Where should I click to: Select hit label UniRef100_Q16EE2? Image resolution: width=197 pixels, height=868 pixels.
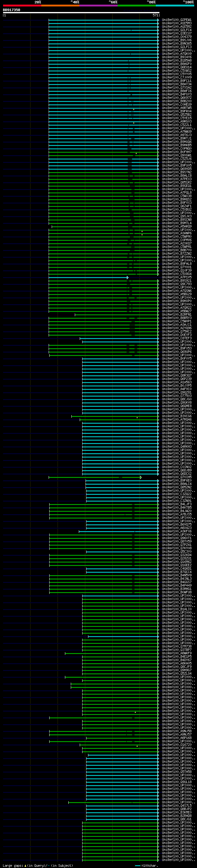pos(176,565)
